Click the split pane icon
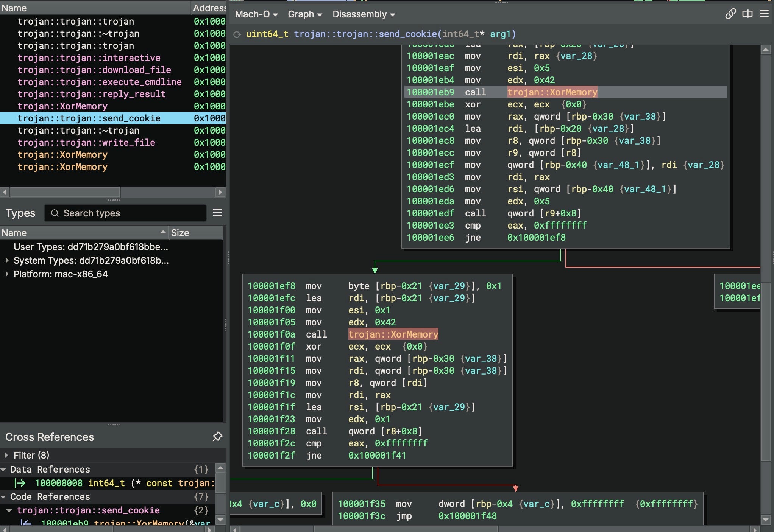This screenshot has height=532, width=774. (747, 14)
